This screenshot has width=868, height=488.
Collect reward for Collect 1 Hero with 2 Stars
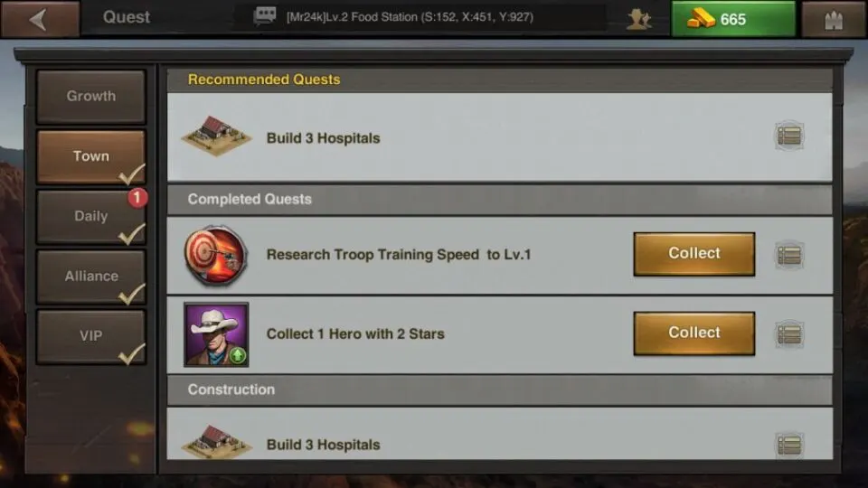click(x=694, y=333)
